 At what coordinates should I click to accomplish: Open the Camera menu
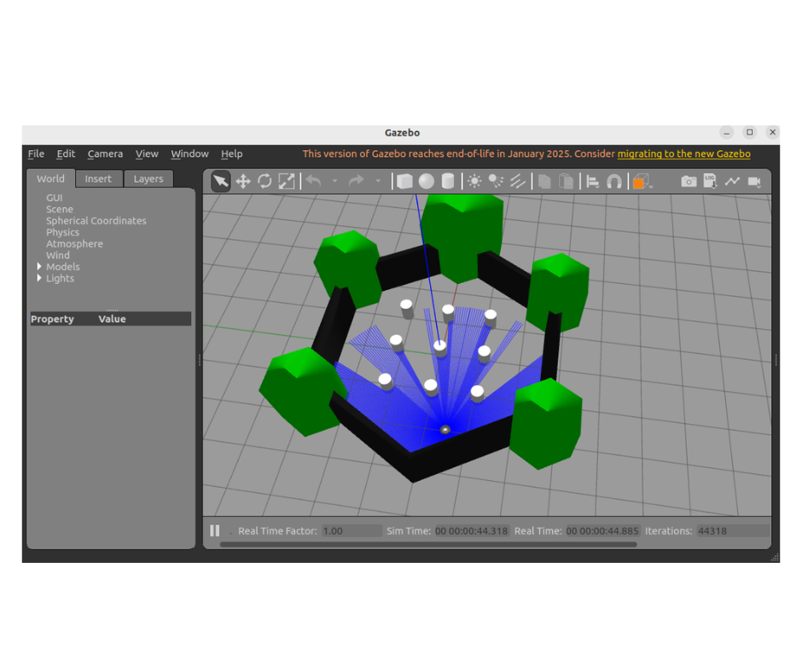tap(105, 154)
